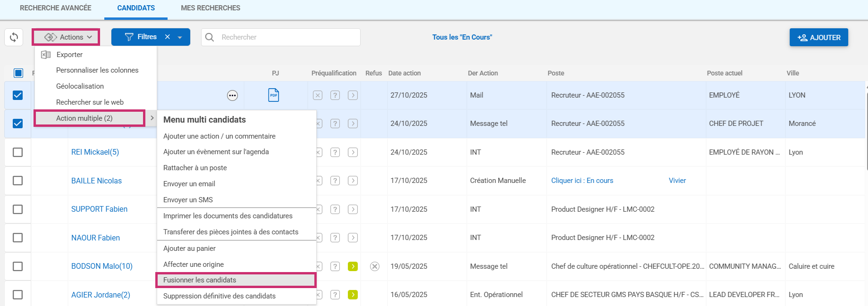
Task: Click the three-dots options icon in first row
Action: (232, 96)
